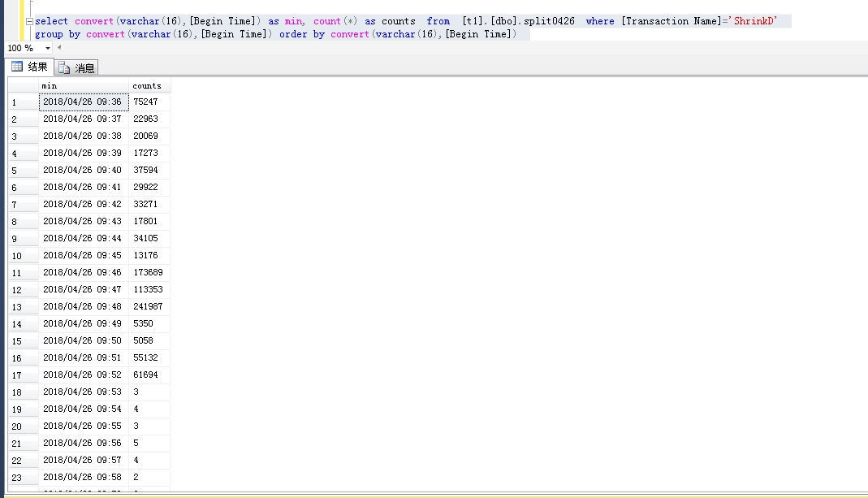Click cell 2018/04/26 09:52
Viewport: 868px width, 498px height.
click(x=84, y=375)
